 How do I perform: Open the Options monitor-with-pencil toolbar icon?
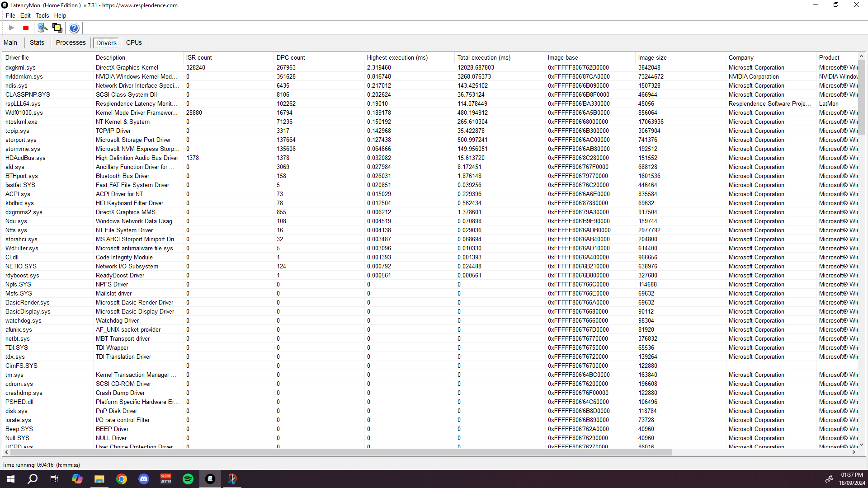pos(42,28)
